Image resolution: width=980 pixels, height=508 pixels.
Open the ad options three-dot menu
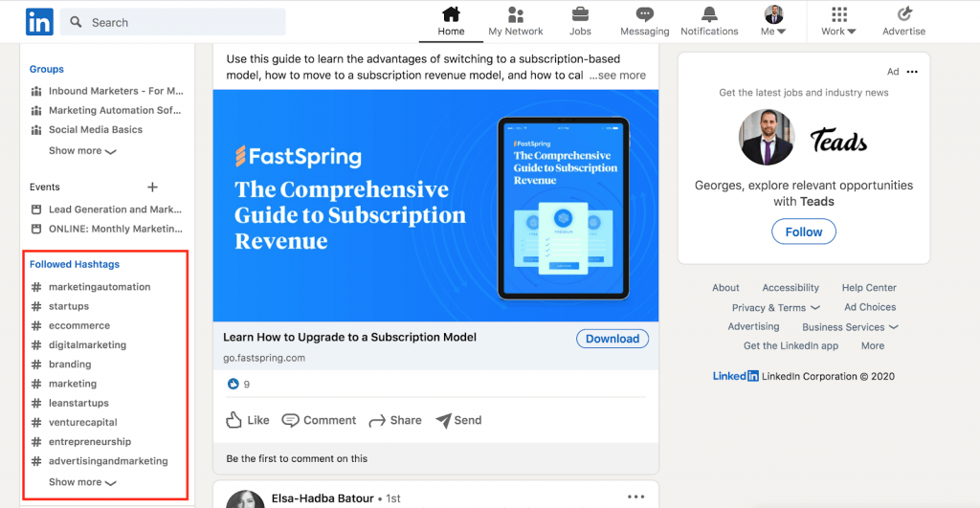point(912,71)
